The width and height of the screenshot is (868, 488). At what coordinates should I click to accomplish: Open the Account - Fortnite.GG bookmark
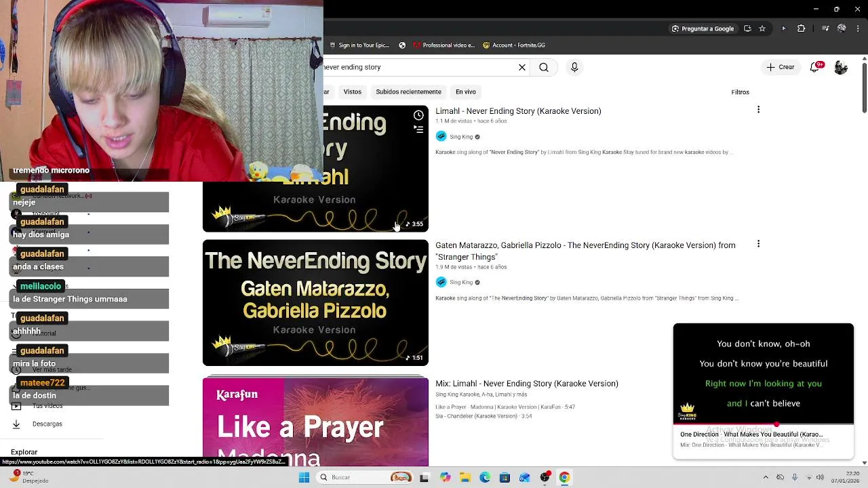click(x=513, y=45)
